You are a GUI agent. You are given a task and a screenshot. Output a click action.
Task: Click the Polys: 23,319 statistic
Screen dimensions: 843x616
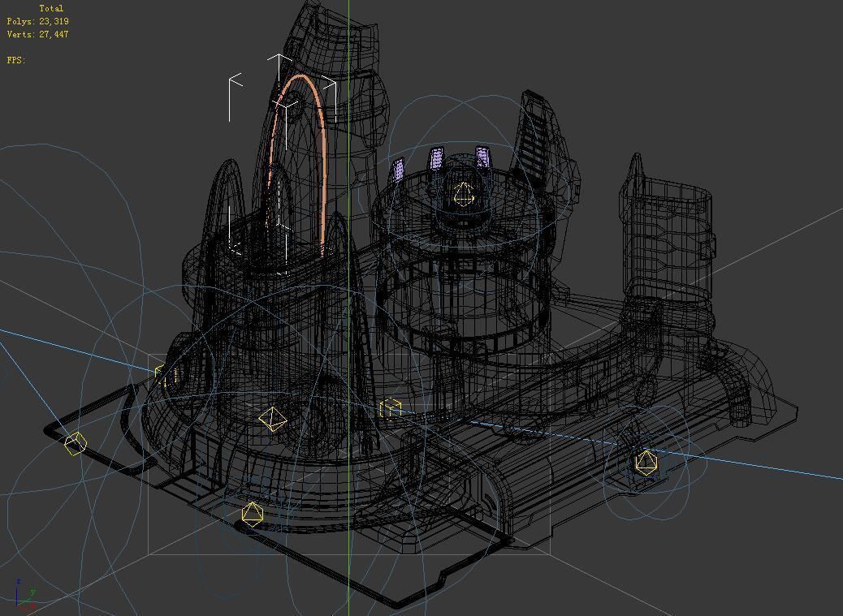(37, 21)
